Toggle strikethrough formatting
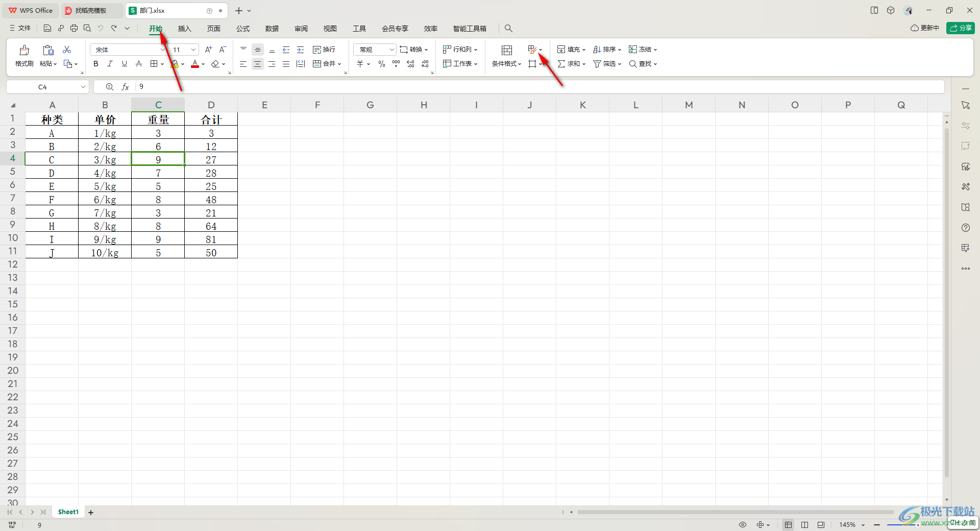980x531 pixels. 138,64
